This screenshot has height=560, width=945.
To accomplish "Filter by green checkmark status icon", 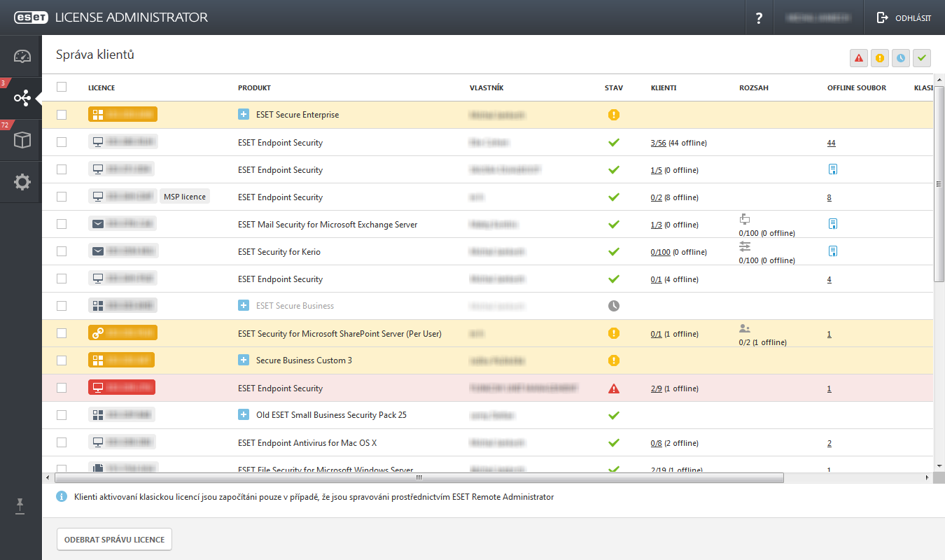I will [x=922, y=58].
